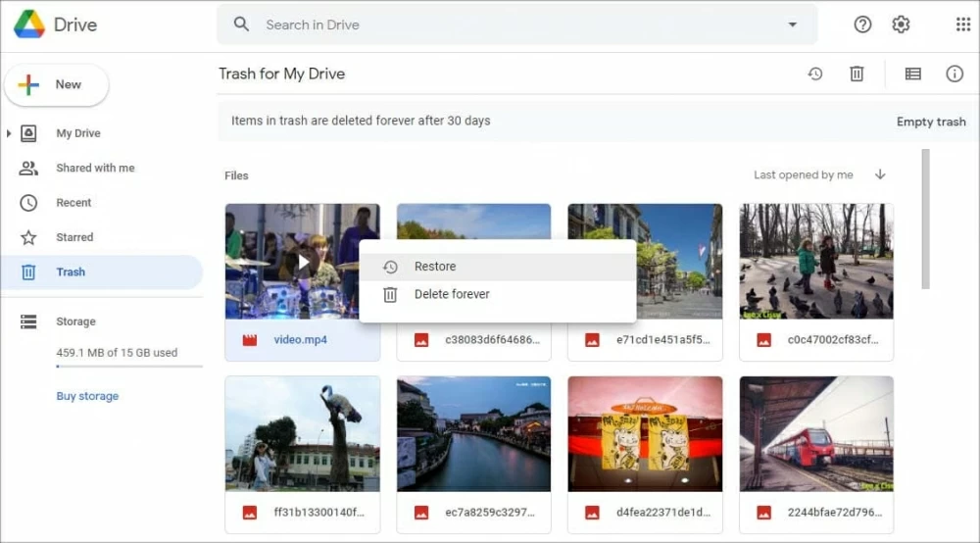The image size is (980, 543).
Task: Click the storage usage progress bar
Action: pyautogui.click(x=129, y=366)
